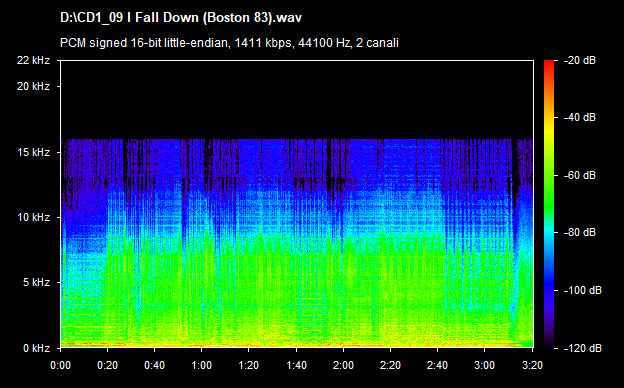Click the PCM signed 16-bit format info line
The height and width of the screenshot is (388, 624).
pos(229,43)
